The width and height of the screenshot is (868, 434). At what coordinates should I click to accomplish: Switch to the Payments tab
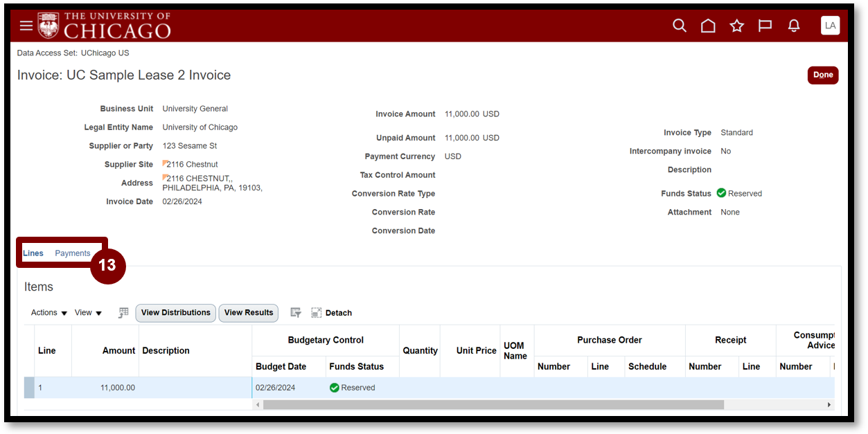73,253
